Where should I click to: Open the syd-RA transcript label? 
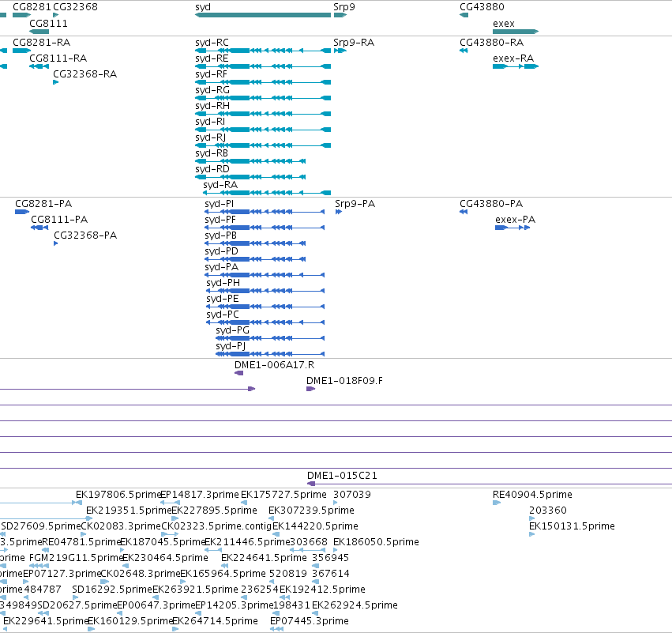220,185
